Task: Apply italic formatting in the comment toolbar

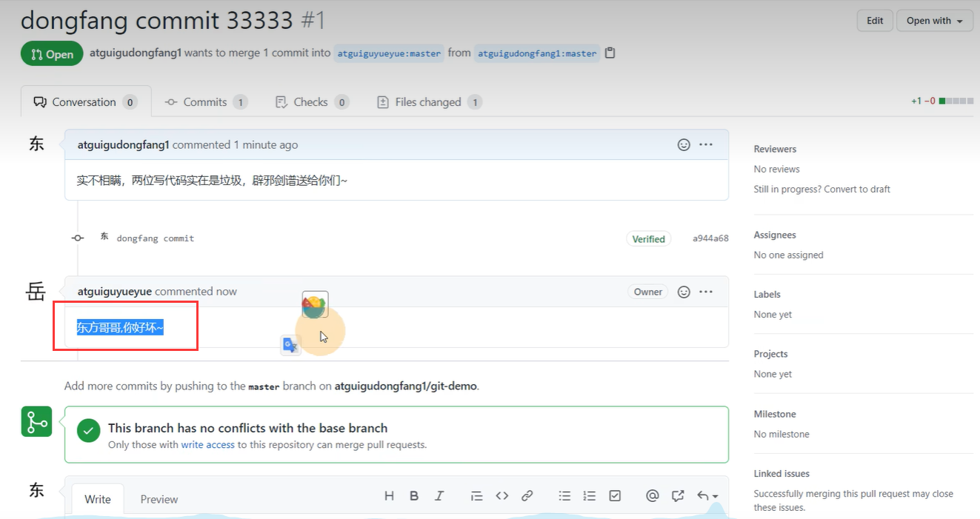Action: pos(439,495)
